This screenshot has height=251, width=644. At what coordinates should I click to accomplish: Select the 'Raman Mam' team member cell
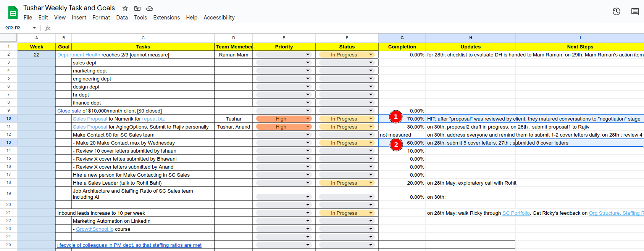233,55
